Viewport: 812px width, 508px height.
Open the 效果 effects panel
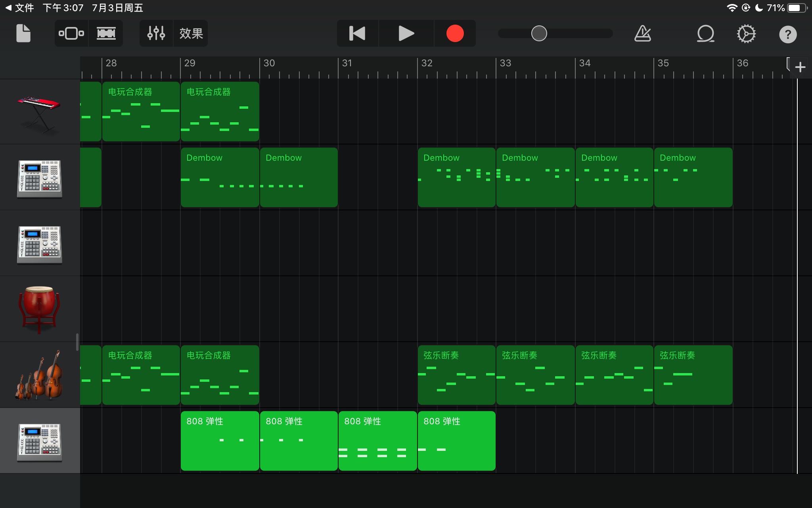[x=191, y=33]
